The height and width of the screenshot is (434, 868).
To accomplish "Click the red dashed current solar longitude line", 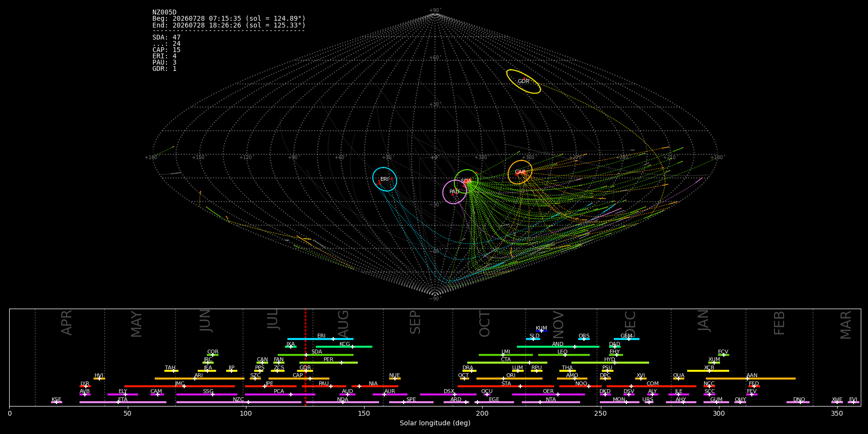I will coord(305,357).
